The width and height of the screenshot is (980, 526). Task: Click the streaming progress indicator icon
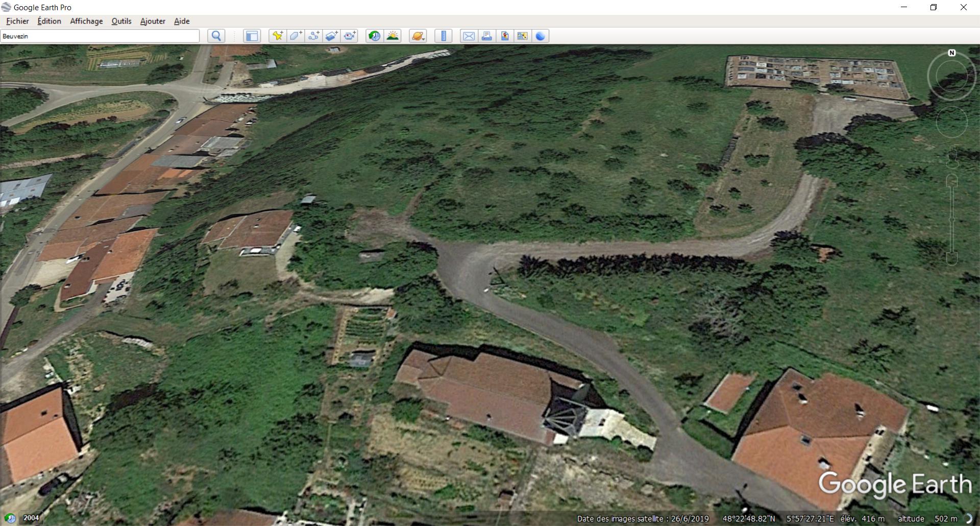(968, 518)
